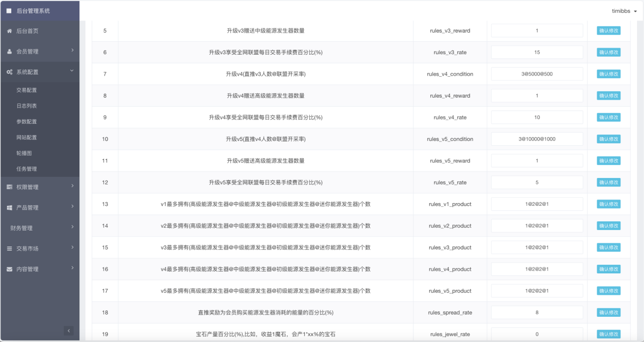Click the rules_v4_reward key text

coord(450,96)
